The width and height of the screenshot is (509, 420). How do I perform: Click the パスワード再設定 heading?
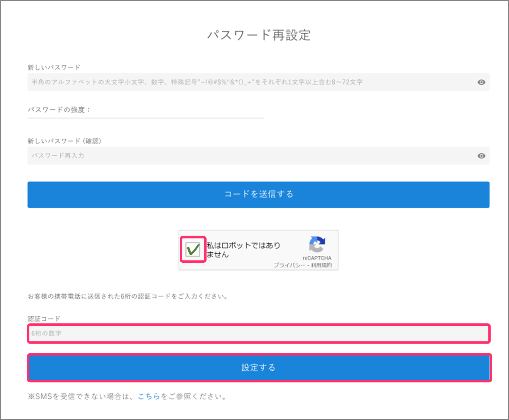tap(259, 35)
